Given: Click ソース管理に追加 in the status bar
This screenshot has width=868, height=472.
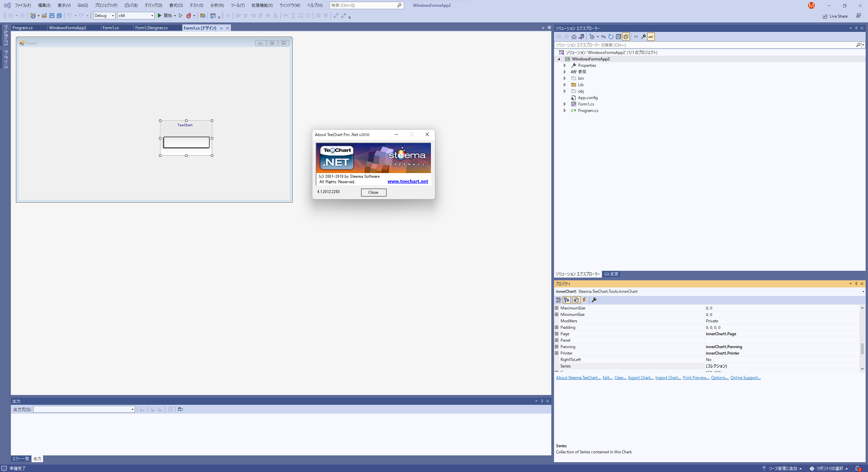Looking at the screenshot, I should (783, 469).
